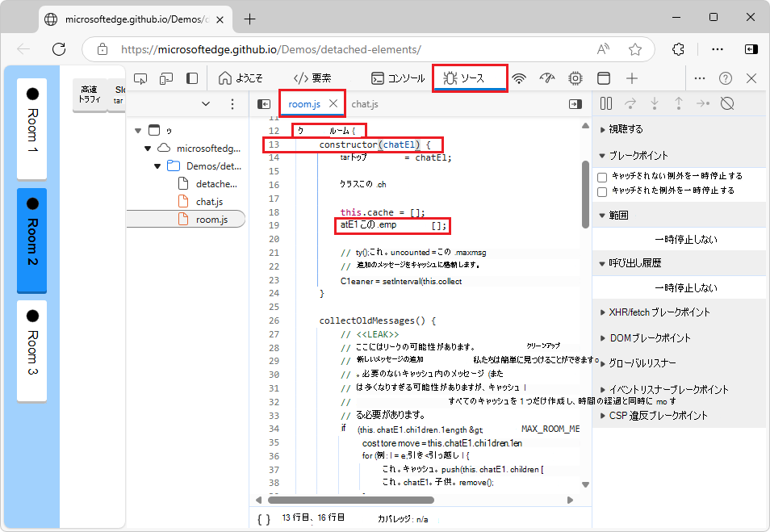Open browser extensions puzzle icon
The height and width of the screenshot is (532, 770).
[678, 49]
